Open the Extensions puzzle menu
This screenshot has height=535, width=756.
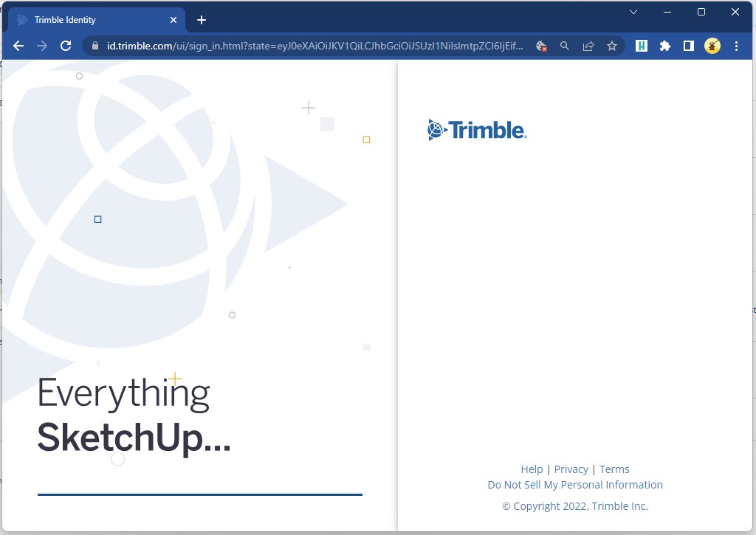tap(665, 46)
